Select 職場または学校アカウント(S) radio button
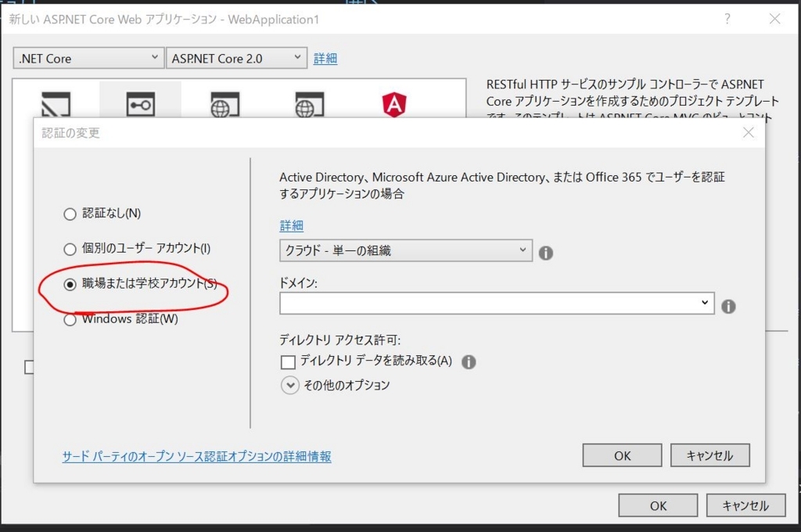The width and height of the screenshot is (801, 532). (x=70, y=284)
